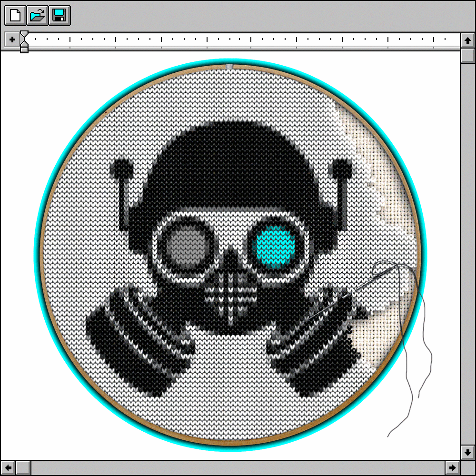Viewport: 476px width, 476px height.
Task: Select the small rectangular indent box below ruler markers
Action: [x=24, y=50]
